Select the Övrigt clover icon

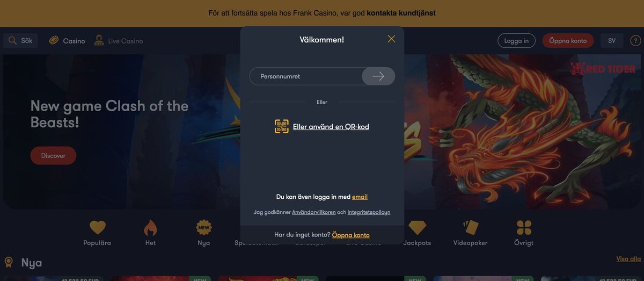tap(524, 228)
